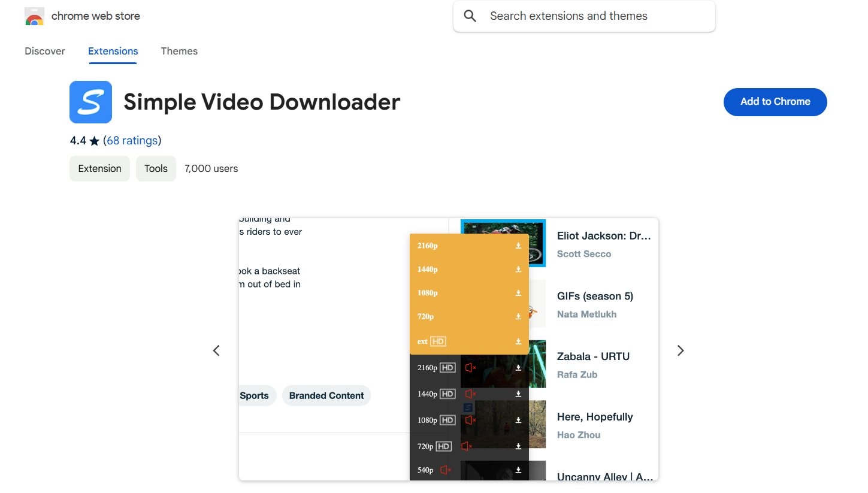
Task: Click the Simple Video Downloader app icon
Action: point(90,102)
